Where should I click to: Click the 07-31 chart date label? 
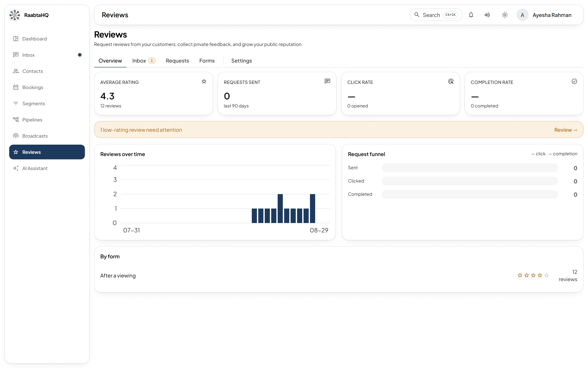click(131, 230)
